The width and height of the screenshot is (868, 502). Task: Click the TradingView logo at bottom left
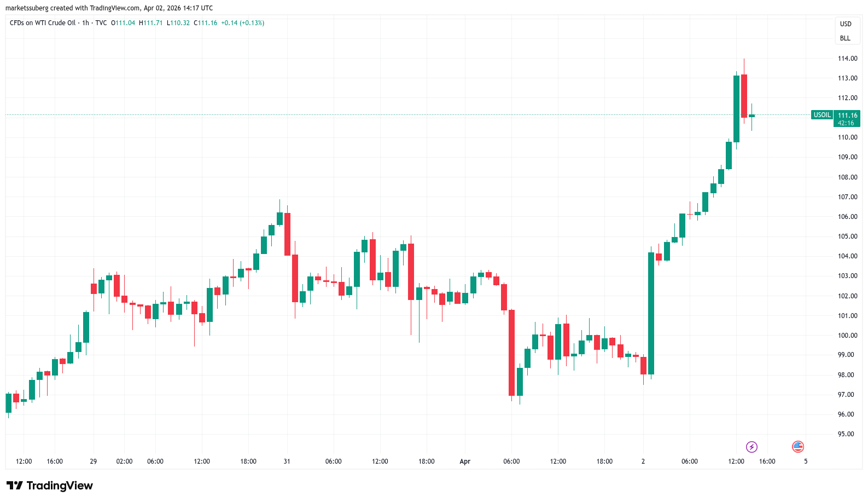[50, 486]
